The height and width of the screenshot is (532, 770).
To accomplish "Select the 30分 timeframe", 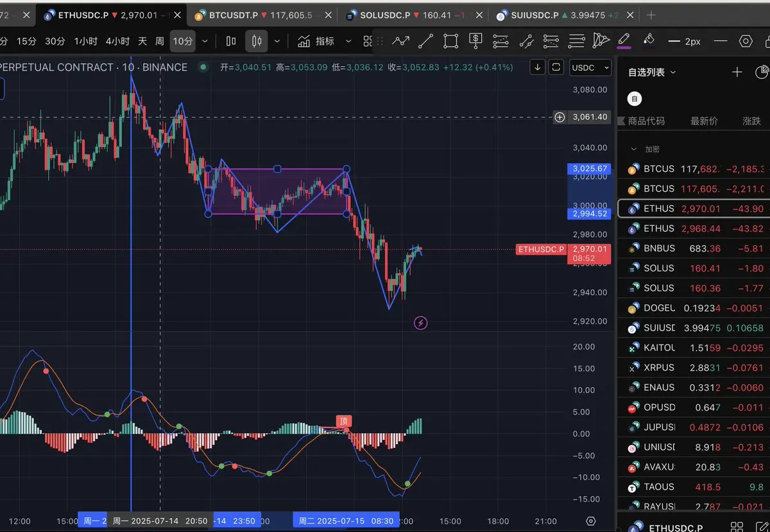I will [x=55, y=41].
